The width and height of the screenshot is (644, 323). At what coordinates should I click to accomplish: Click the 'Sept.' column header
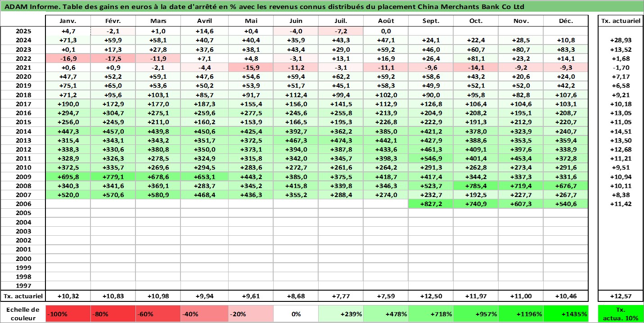point(431,21)
